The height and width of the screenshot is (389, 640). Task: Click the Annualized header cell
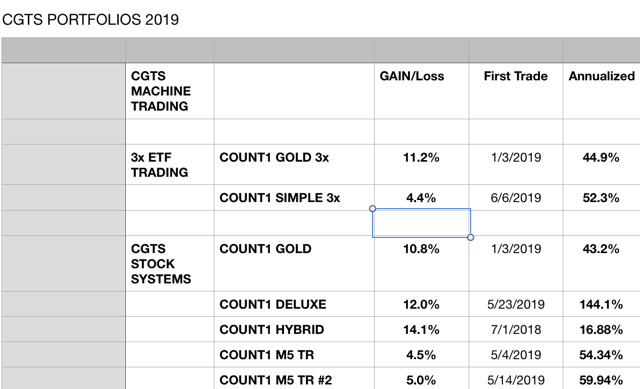coord(601,91)
